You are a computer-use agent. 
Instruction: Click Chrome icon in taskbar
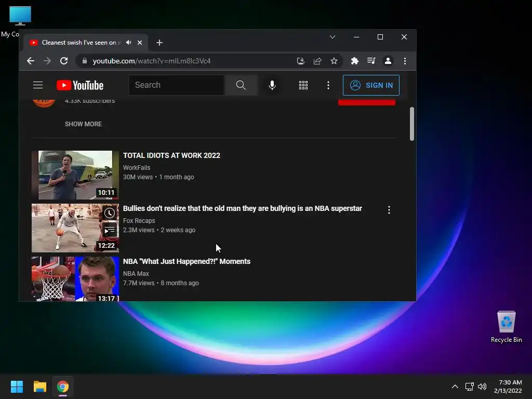click(x=63, y=387)
